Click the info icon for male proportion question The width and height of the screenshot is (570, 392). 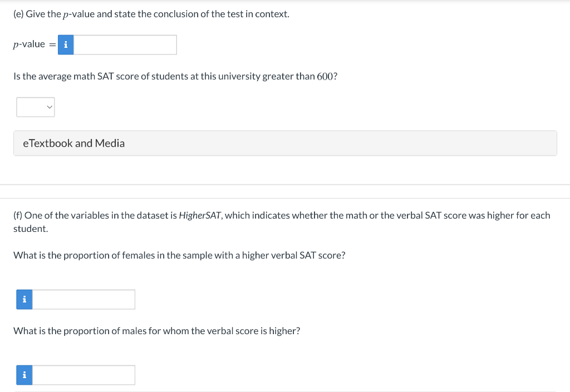(24, 375)
